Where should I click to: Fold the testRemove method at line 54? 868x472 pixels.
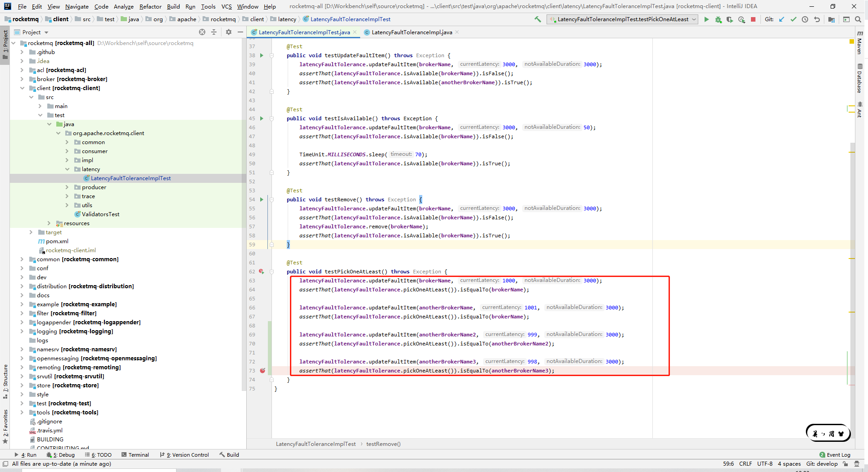pos(272,200)
